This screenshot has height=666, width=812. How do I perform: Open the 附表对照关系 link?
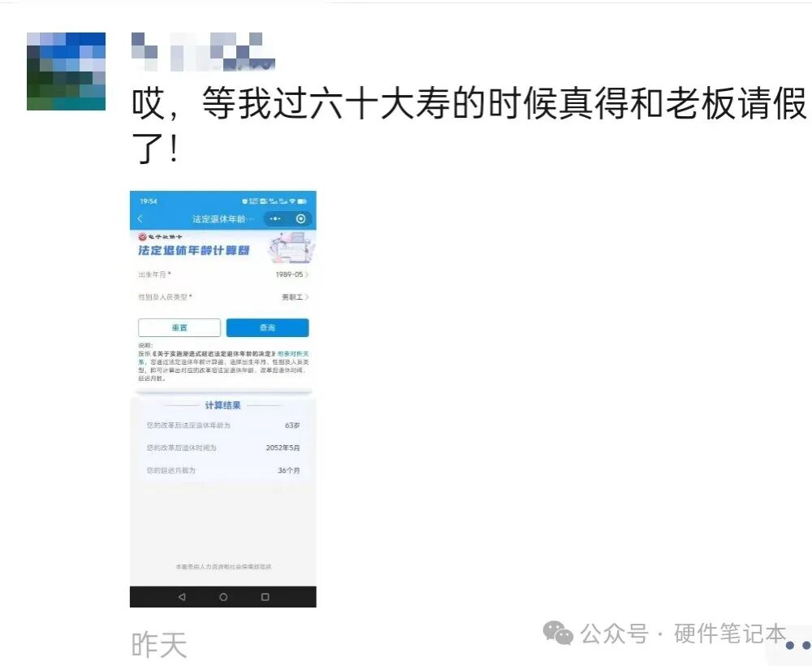pos(292,354)
